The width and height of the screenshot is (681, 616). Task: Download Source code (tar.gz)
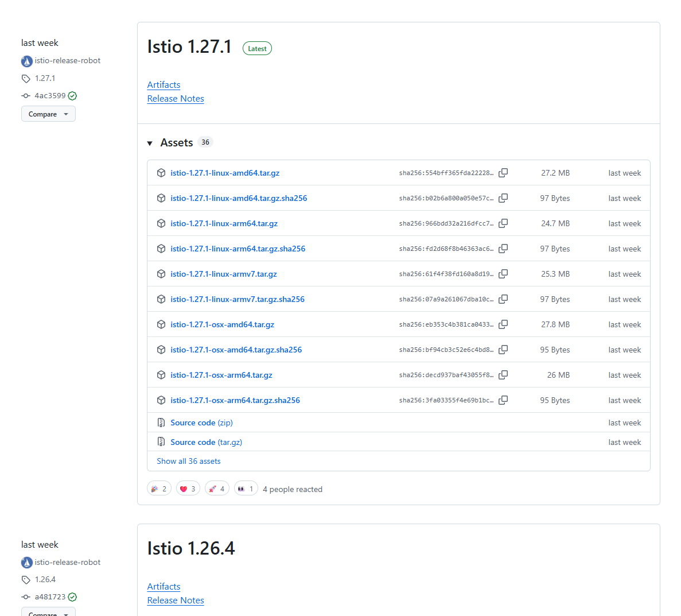click(x=207, y=441)
